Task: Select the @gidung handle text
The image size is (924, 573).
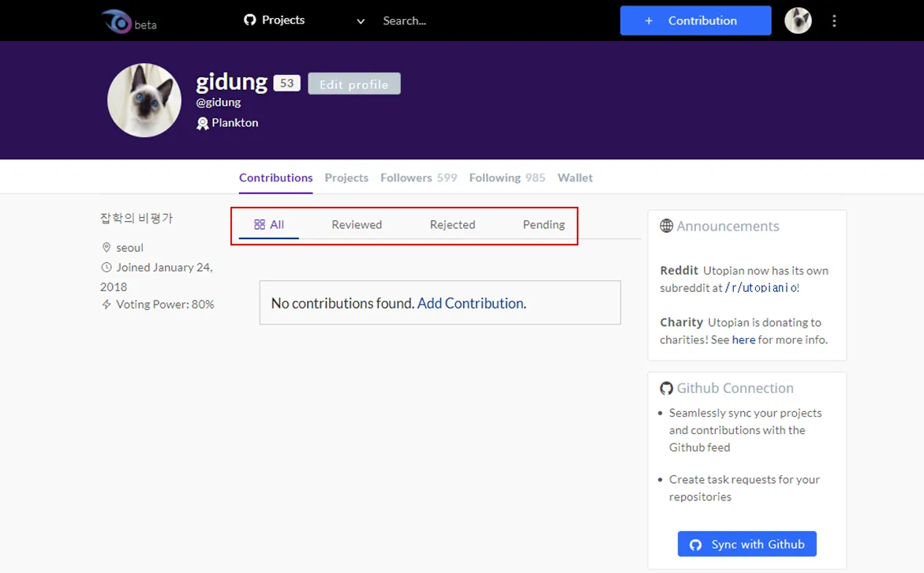Action: pyautogui.click(x=218, y=102)
